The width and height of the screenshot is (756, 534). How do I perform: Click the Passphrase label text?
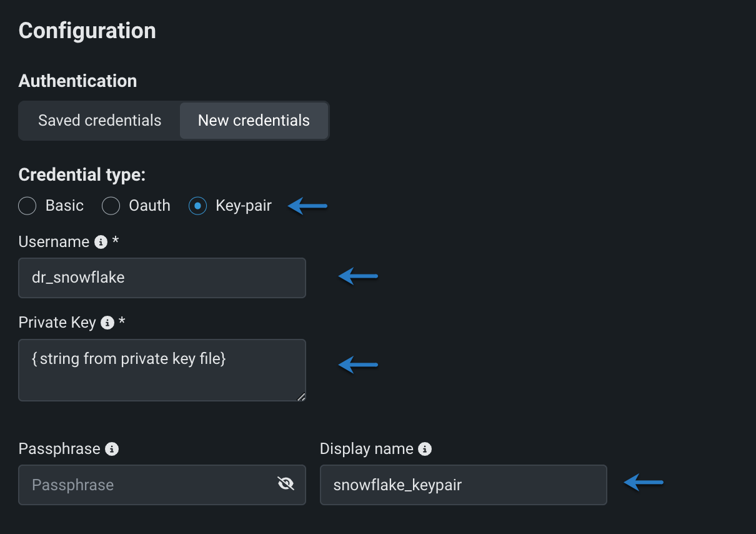(x=59, y=449)
